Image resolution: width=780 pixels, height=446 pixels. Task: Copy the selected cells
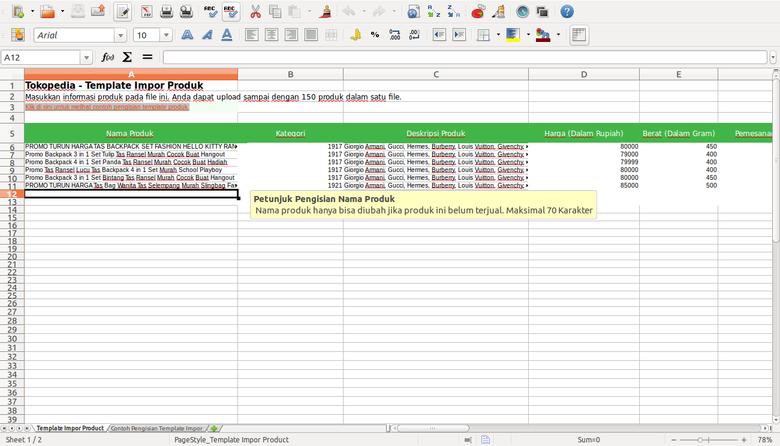[275, 11]
